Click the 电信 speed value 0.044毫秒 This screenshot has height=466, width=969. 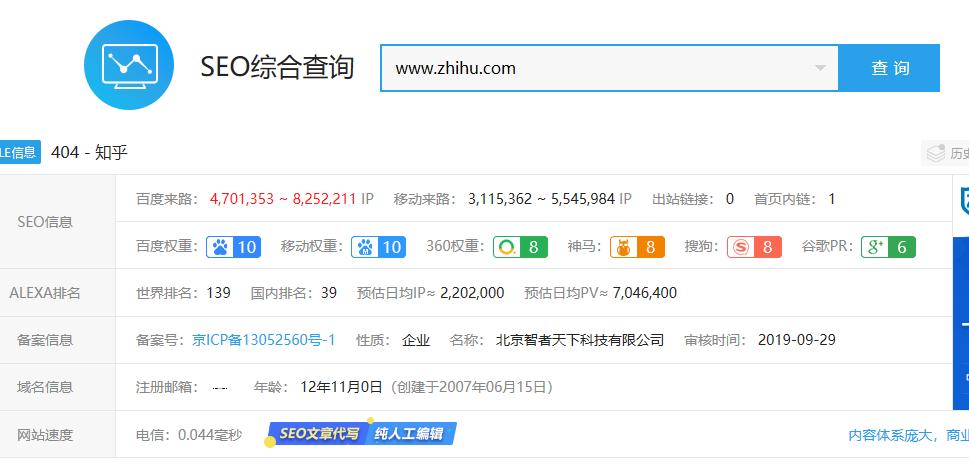pyautogui.click(x=210, y=435)
